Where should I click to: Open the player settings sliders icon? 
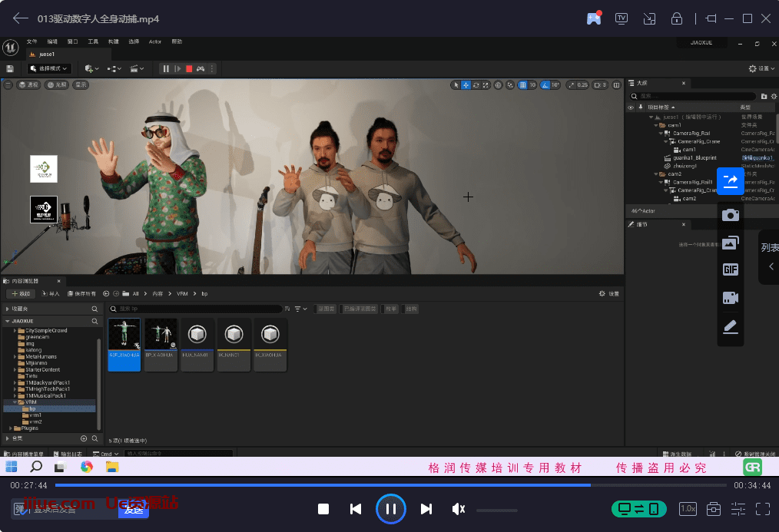point(738,509)
